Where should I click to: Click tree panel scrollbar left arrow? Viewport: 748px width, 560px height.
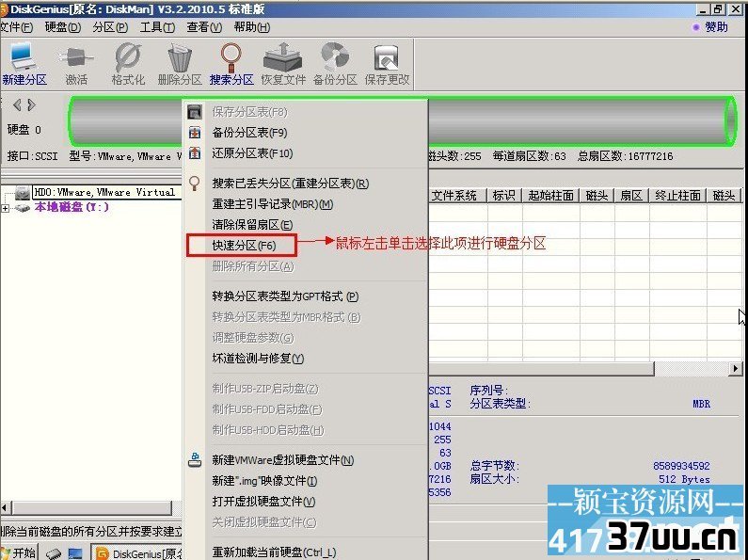6,508
